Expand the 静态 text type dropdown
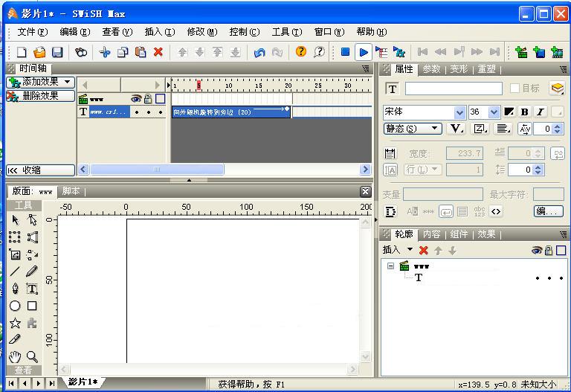This screenshot has width=571, height=392. coord(436,129)
